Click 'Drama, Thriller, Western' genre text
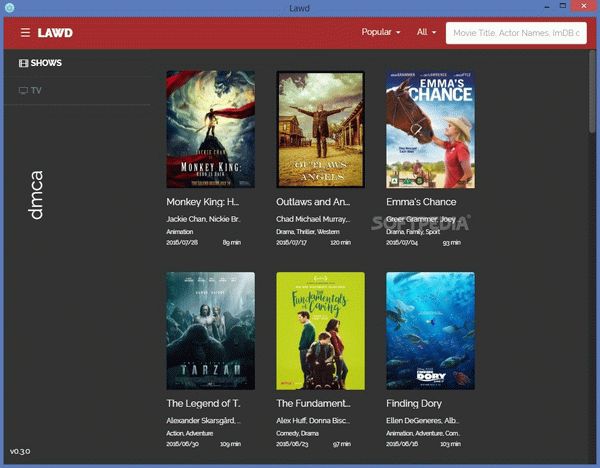 tap(308, 232)
